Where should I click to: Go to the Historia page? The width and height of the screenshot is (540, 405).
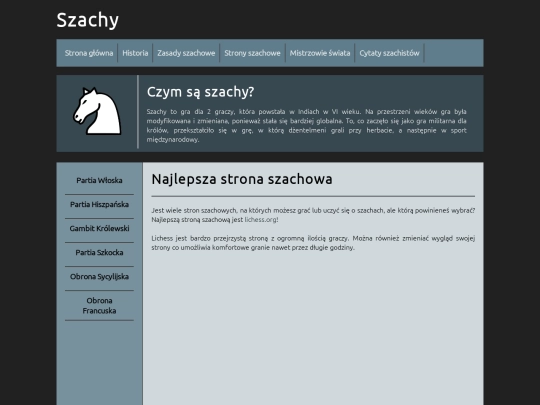(135, 53)
